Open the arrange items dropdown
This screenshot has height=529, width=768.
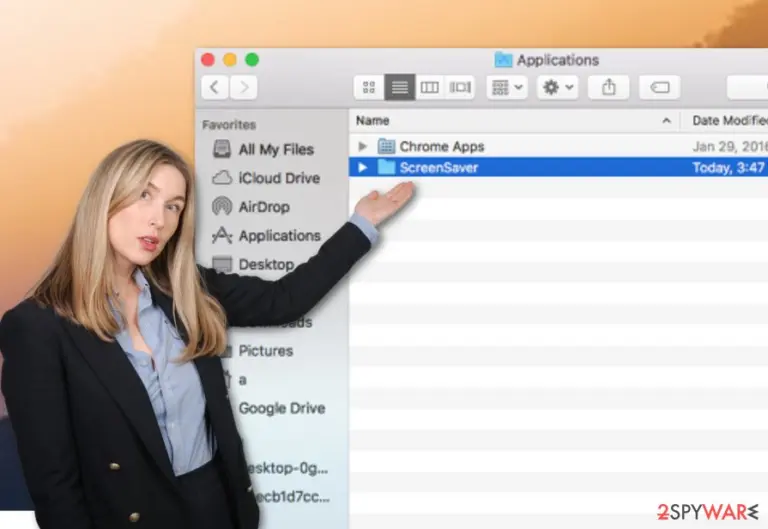(x=507, y=87)
